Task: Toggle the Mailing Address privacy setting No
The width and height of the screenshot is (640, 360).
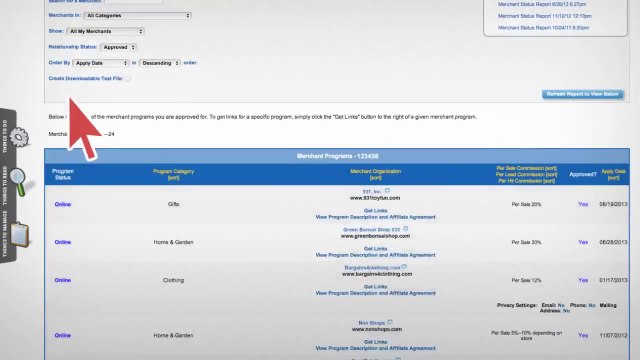Action: coord(566,311)
